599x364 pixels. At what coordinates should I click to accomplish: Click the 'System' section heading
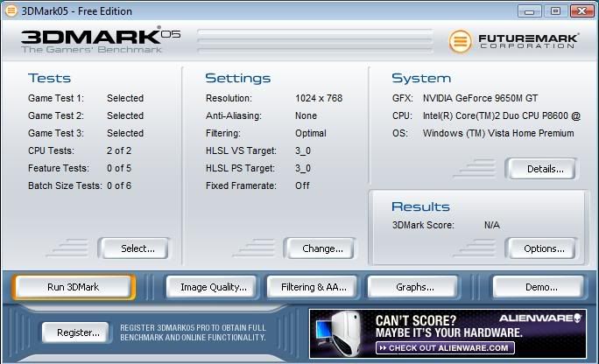click(x=421, y=78)
